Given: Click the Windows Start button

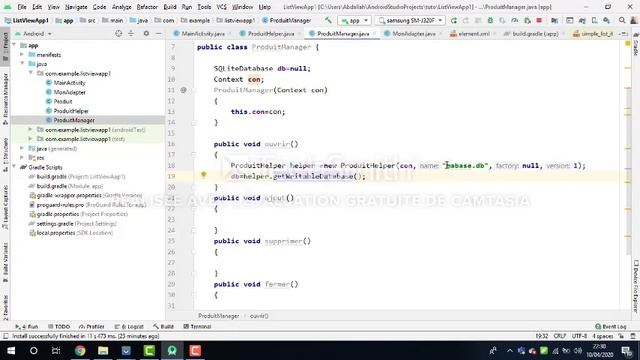Looking at the screenshot, I should coord(11,351).
